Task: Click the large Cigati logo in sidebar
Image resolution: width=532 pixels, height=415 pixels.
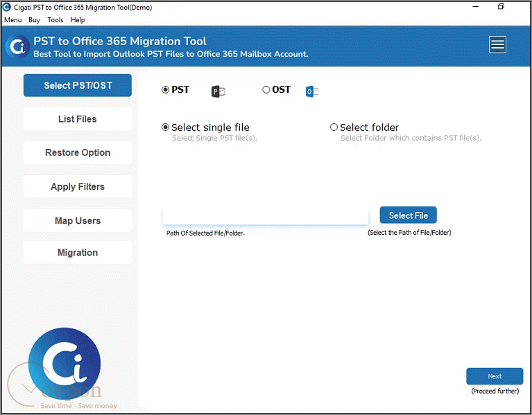Action: (65, 364)
